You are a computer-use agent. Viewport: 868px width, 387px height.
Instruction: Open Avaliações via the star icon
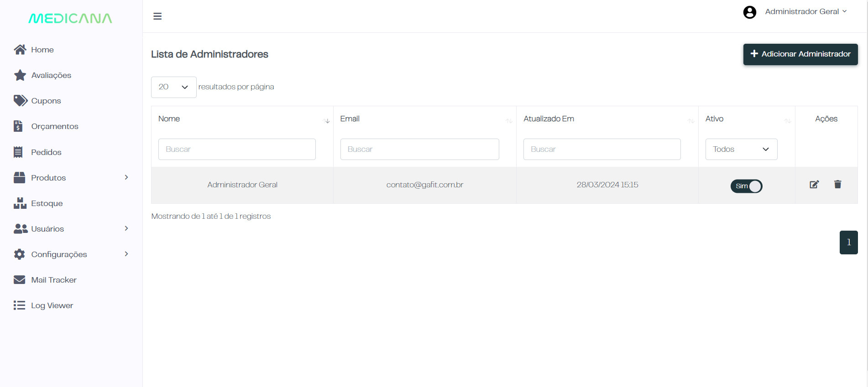click(x=20, y=75)
